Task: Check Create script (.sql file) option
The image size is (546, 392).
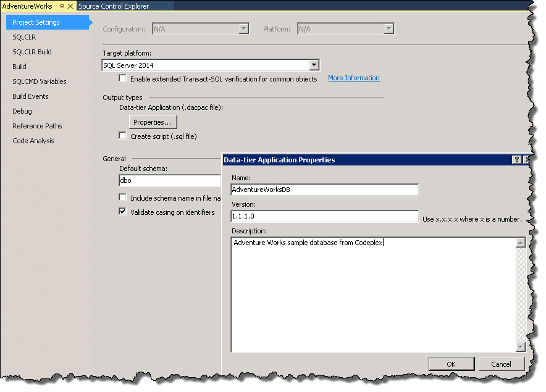Action: (x=123, y=136)
